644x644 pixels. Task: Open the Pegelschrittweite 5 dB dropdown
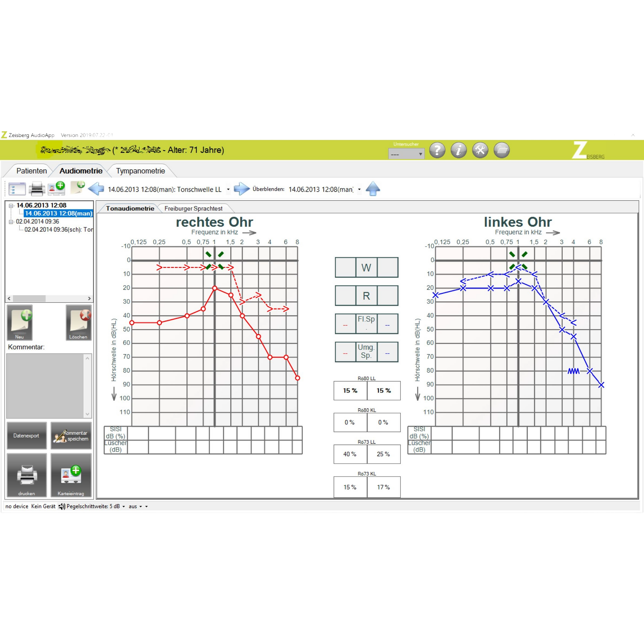click(124, 507)
